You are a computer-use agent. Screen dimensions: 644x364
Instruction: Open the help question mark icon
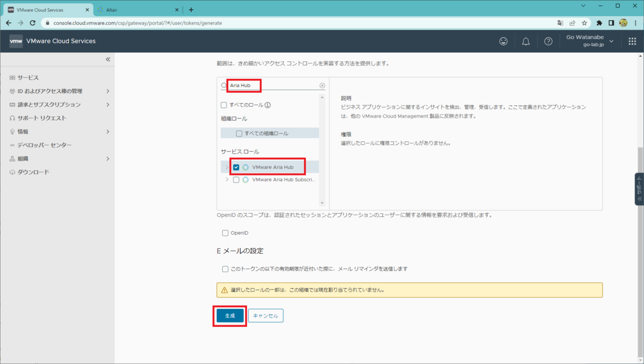click(x=548, y=41)
